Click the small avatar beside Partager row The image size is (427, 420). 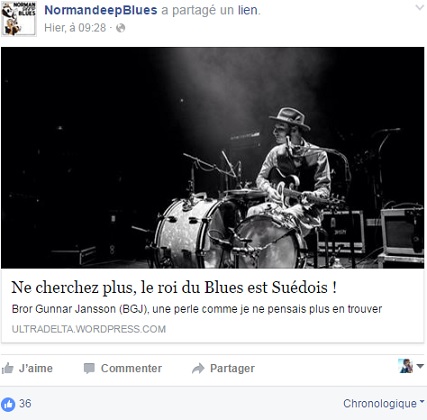coord(406,366)
